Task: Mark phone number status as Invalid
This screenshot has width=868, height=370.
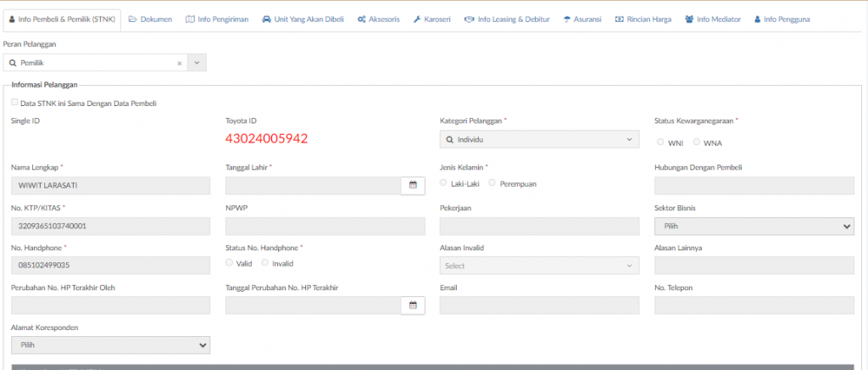Action: (x=264, y=263)
